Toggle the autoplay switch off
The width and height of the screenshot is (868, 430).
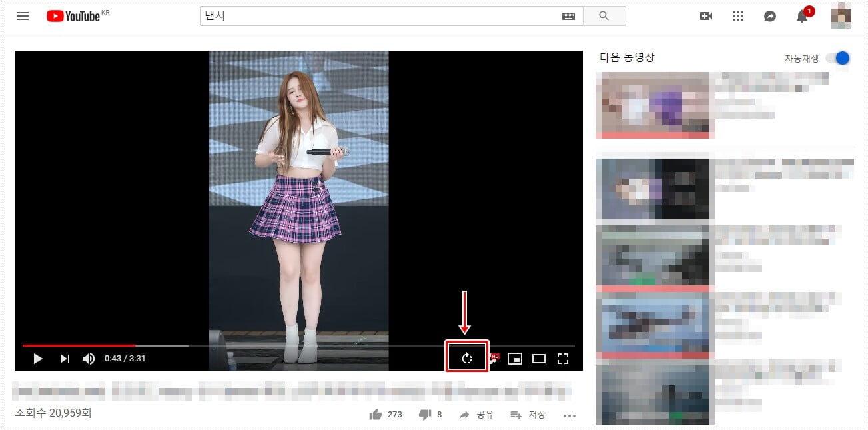pyautogui.click(x=839, y=58)
